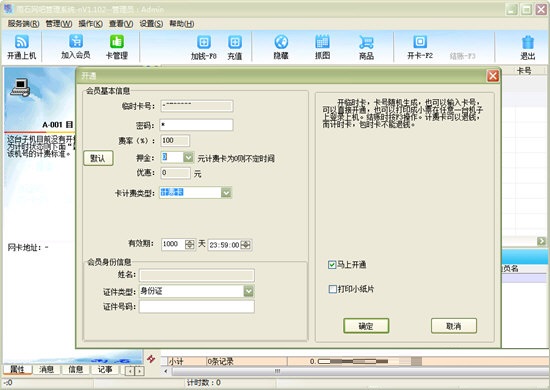This screenshot has height=390, width=550.
Task: Click the 开卡-F2 toolbar icon
Action: click(420, 41)
